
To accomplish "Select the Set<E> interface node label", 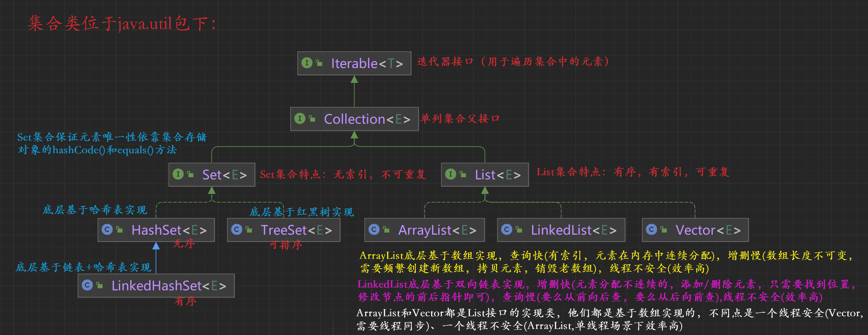I will click(x=224, y=175).
